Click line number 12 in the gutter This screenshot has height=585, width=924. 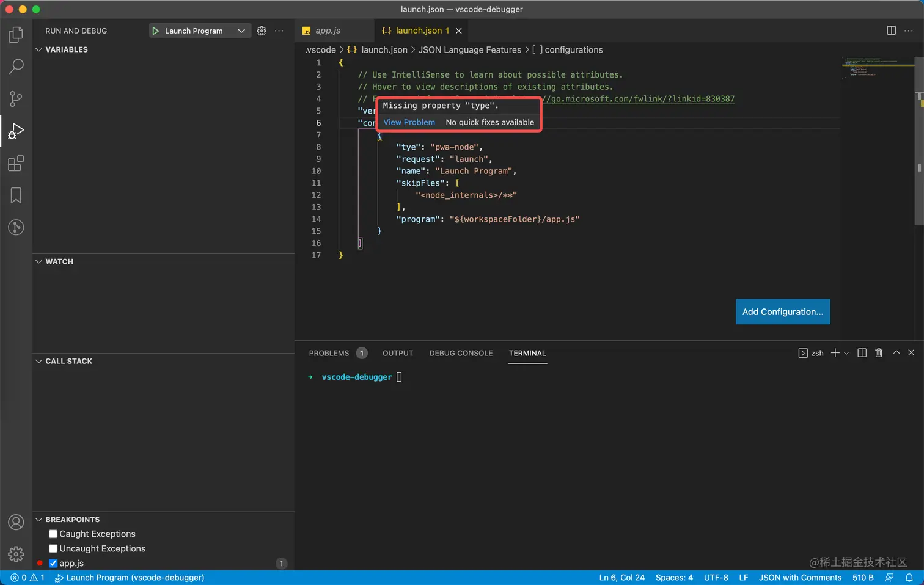point(316,195)
